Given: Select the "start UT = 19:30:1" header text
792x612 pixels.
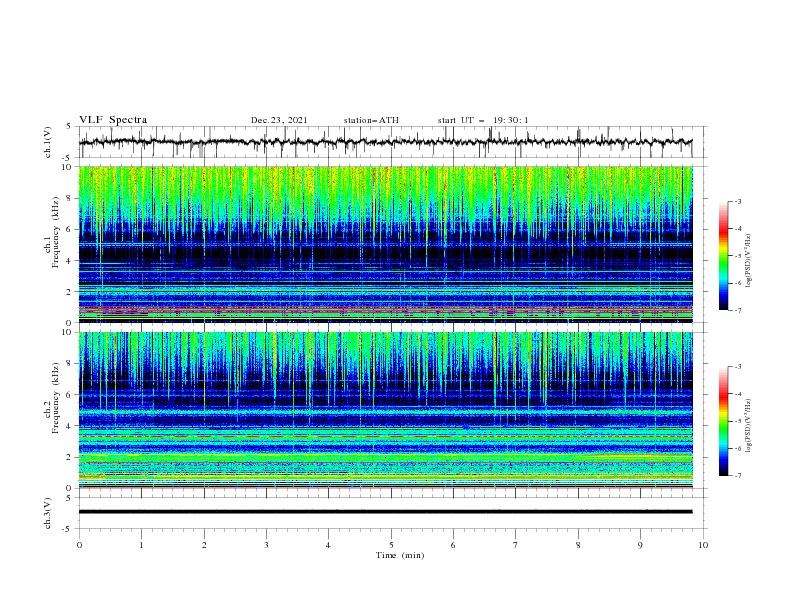Looking at the screenshot, I should pyautogui.click(x=483, y=120).
